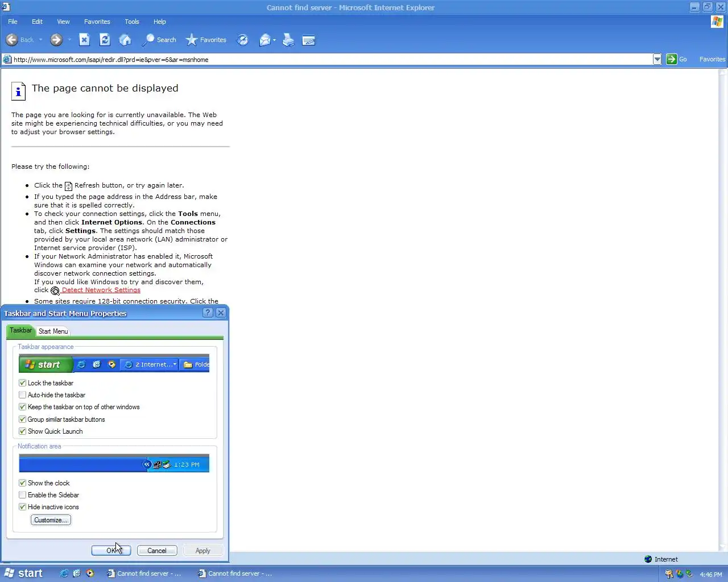Refresh the page using the toolbar Refresh icon
The height and width of the screenshot is (582, 728).
tap(105, 40)
